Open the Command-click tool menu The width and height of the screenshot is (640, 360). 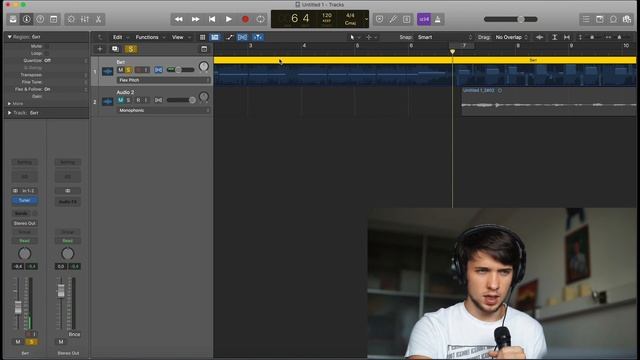(x=371, y=37)
